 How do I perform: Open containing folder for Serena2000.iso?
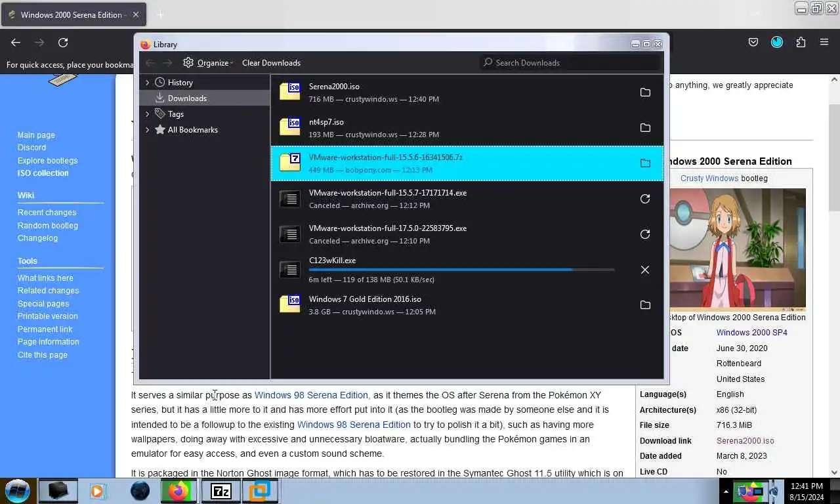pyautogui.click(x=645, y=93)
